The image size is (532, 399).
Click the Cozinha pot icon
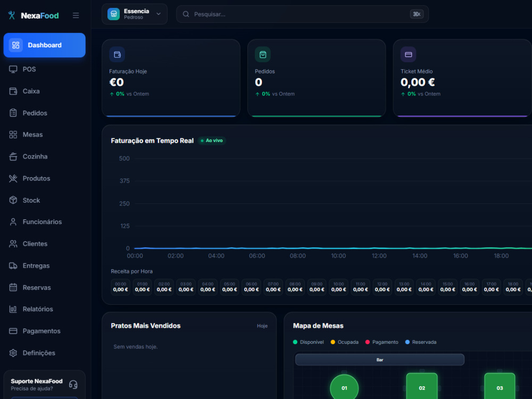click(13, 156)
